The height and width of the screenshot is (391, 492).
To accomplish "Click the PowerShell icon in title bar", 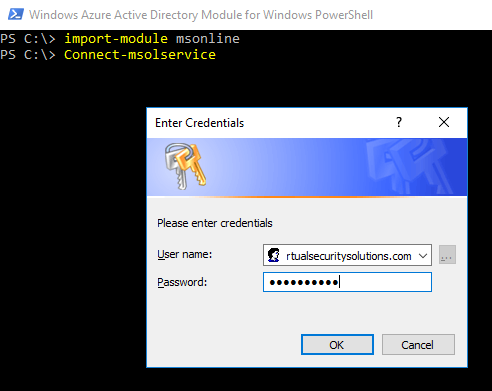I will (x=16, y=15).
